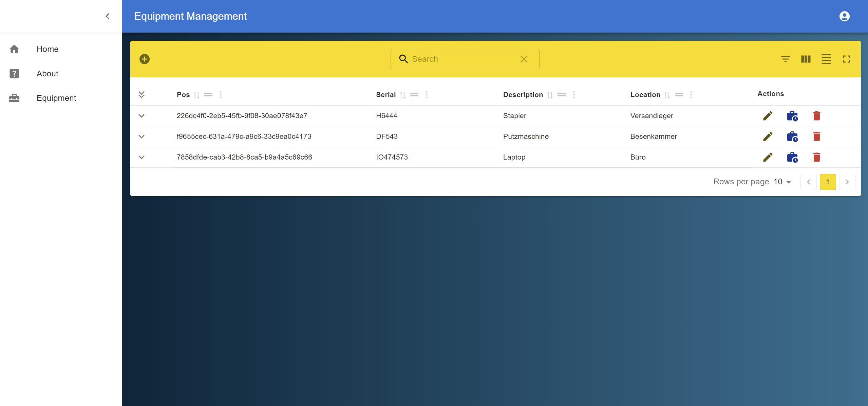This screenshot has height=406, width=868.
Task: Click the Serial column header
Action: (386, 95)
